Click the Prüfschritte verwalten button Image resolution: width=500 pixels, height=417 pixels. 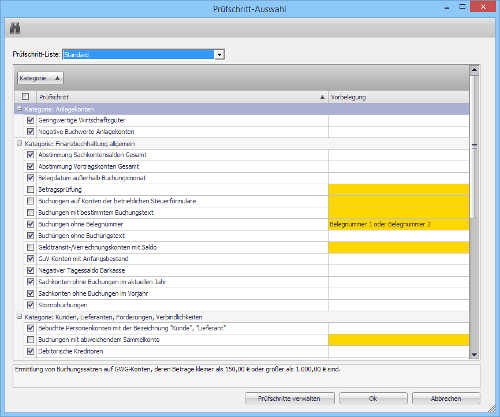click(289, 398)
